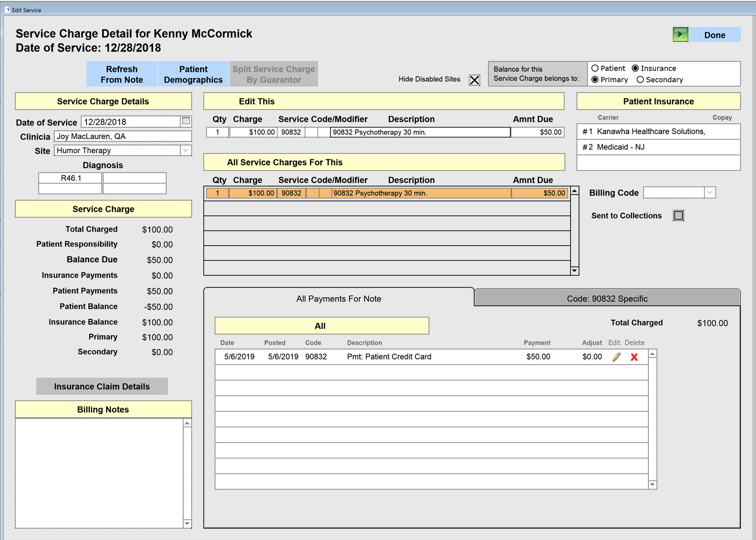Screen dimensions: 756x540
Task: Select the Patient balance radio button
Action: 595,69
